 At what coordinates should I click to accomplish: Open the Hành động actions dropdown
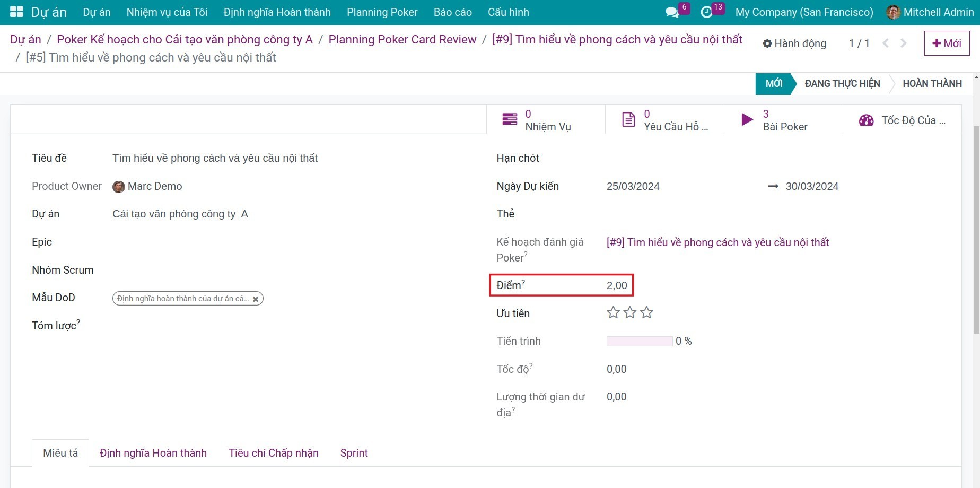[794, 43]
